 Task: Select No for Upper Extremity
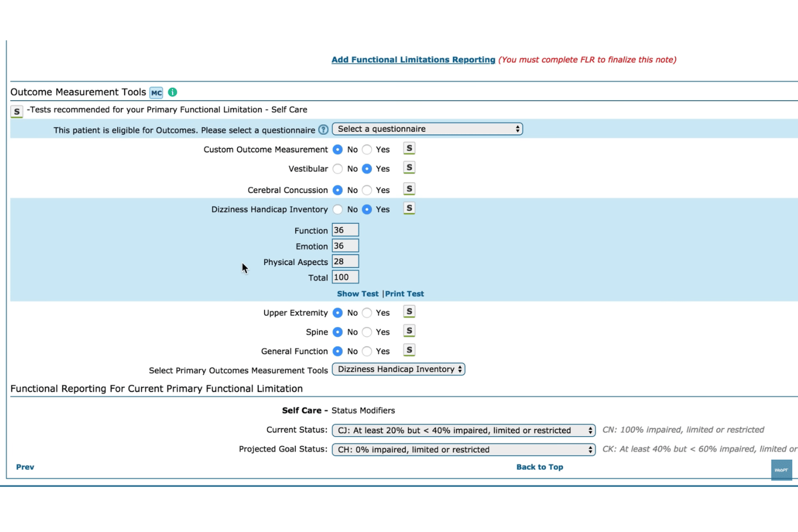[338, 313]
